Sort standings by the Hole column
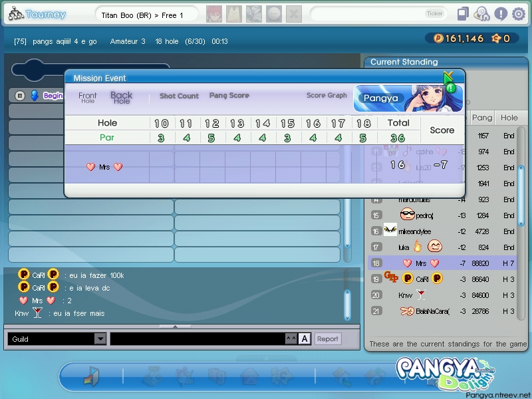532x399 pixels. click(x=509, y=118)
